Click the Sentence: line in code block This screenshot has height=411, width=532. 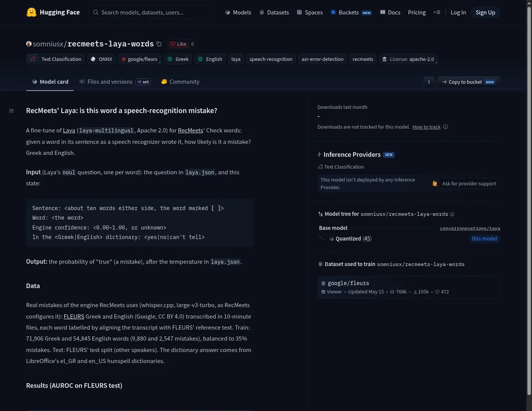point(128,208)
